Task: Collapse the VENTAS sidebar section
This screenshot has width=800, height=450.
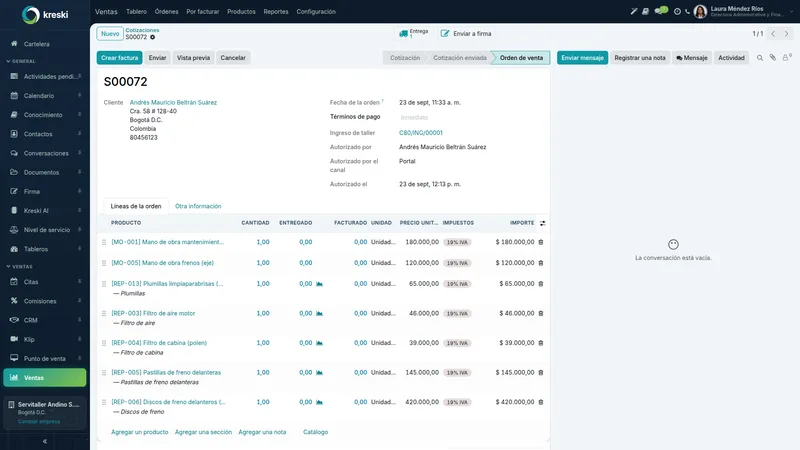Action: 19,266
